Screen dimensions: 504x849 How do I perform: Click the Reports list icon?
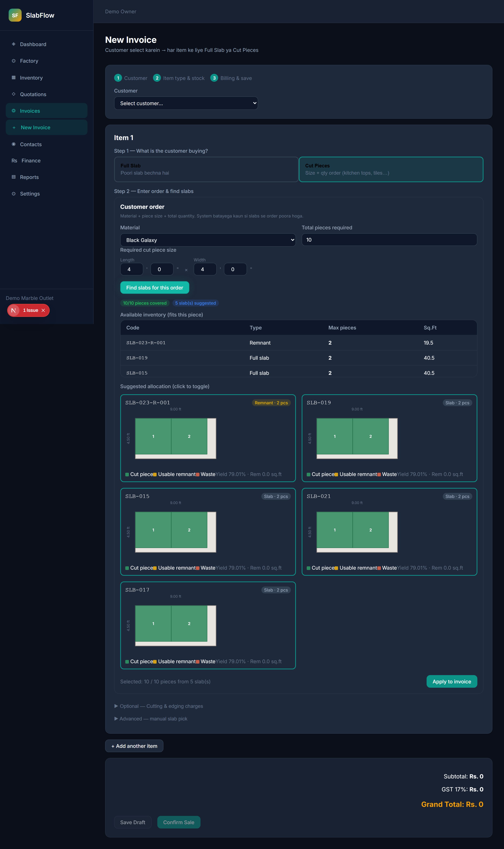click(13, 177)
